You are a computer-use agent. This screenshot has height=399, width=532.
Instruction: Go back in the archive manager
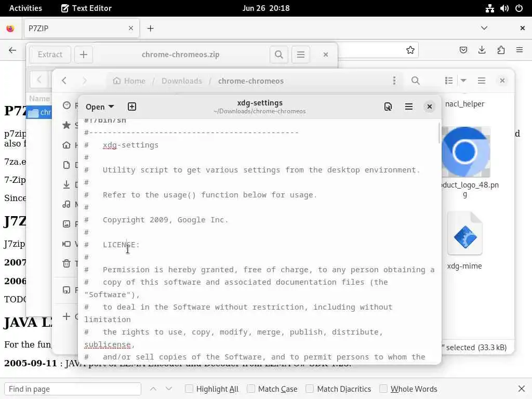tap(39, 80)
